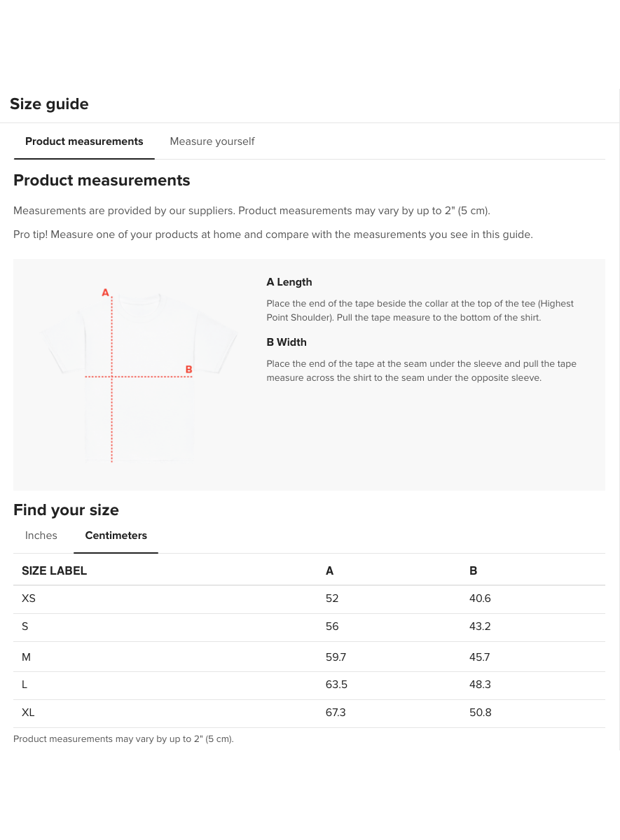This screenshot has width=620, height=840.
Task: Select the XS size row label
Action: [x=29, y=598]
